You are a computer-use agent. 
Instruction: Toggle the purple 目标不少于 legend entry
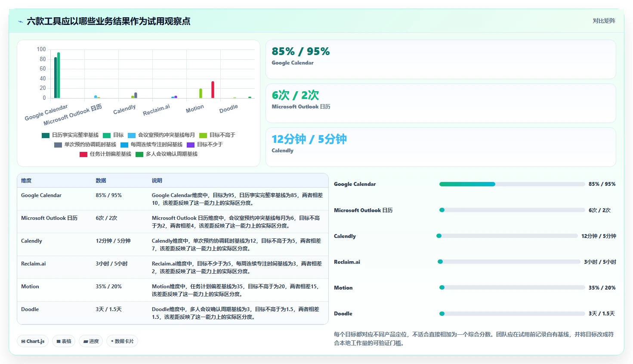(x=205, y=145)
